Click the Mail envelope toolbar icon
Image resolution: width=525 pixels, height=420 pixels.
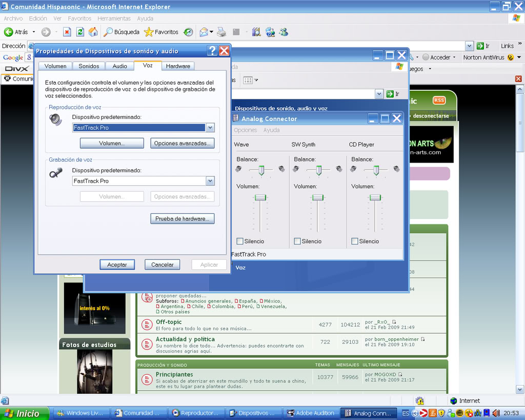(x=204, y=32)
